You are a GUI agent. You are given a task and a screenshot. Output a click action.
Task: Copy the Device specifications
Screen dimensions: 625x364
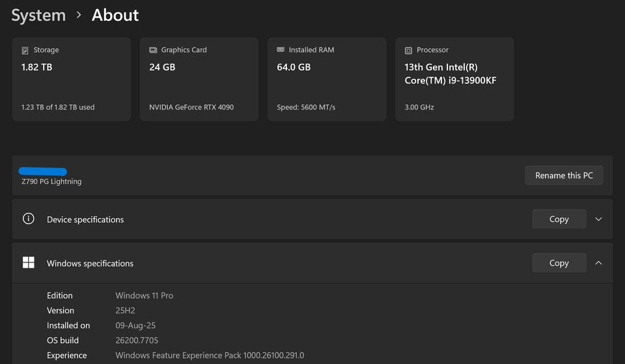[x=559, y=219]
